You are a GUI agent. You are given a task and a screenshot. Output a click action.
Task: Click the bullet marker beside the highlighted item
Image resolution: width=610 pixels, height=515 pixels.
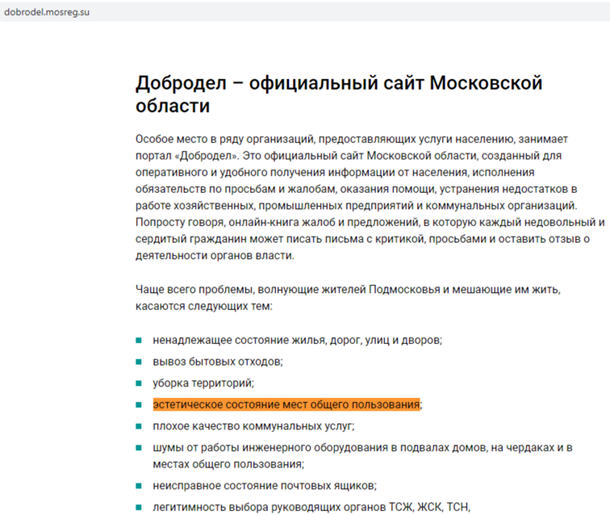(139, 404)
